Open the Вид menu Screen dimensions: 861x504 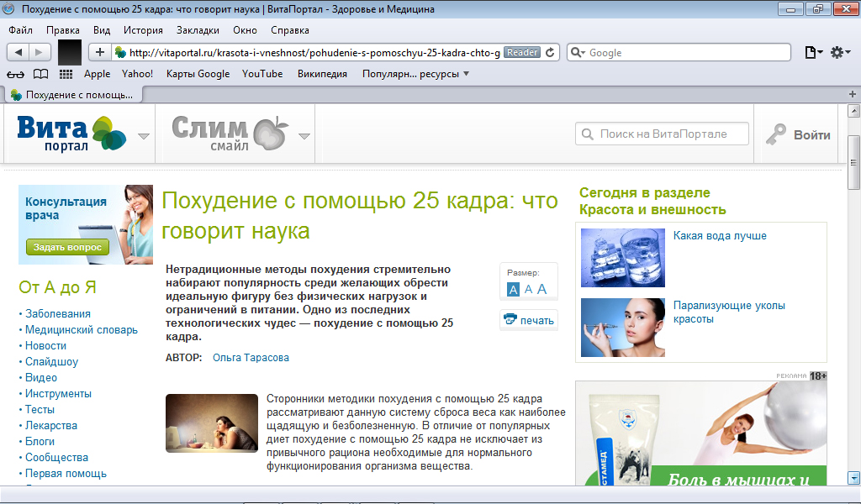tap(102, 30)
